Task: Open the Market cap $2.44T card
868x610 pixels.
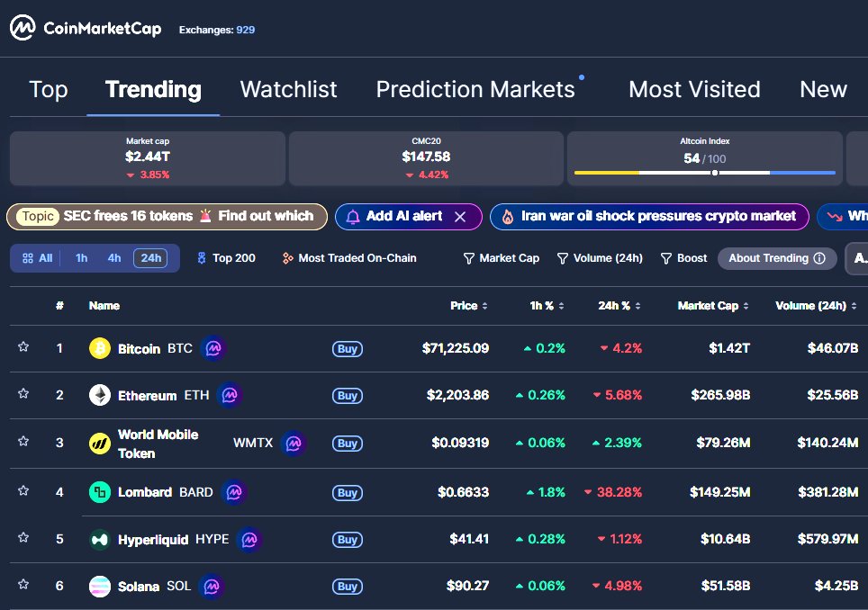Action: pos(148,158)
